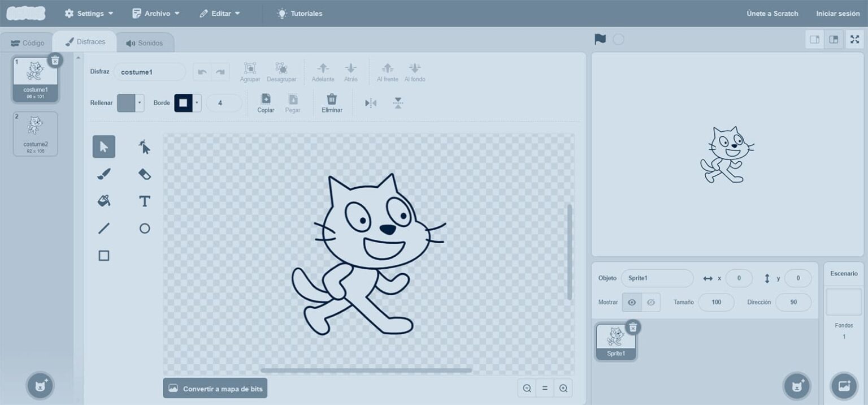Open the Código tab
868x405 pixels.
tap(28, 43)
